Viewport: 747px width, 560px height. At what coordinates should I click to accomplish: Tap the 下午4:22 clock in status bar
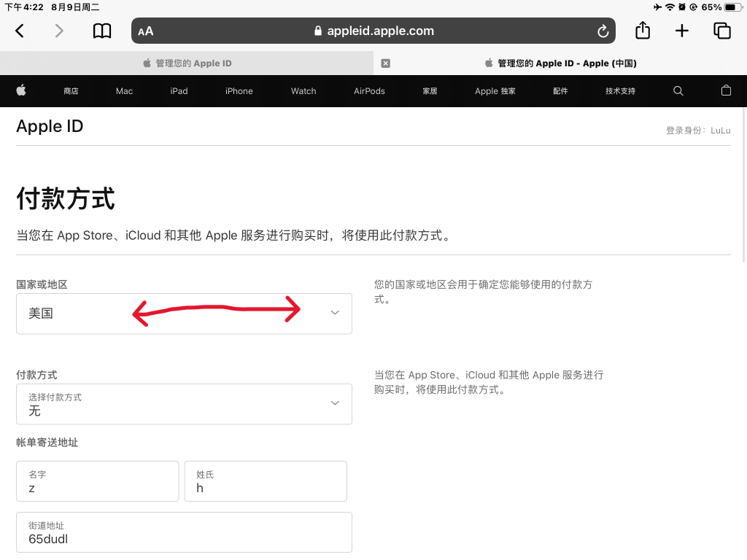(24, 7)
